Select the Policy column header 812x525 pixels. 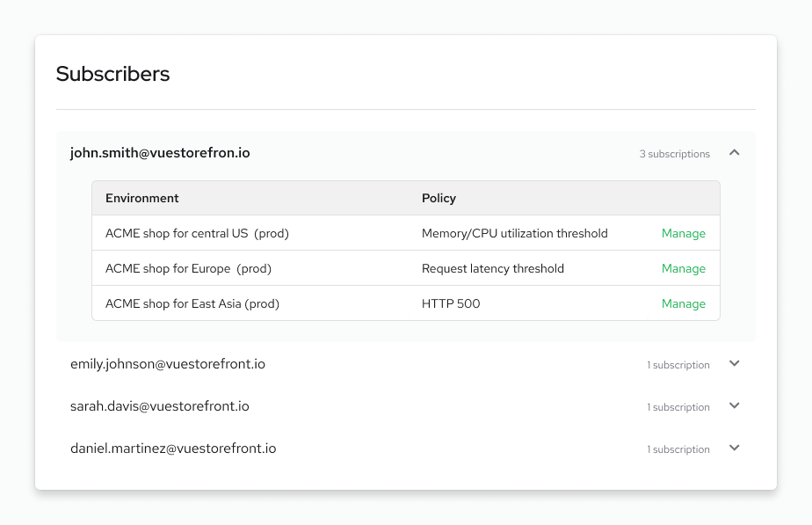pos(439,198)
